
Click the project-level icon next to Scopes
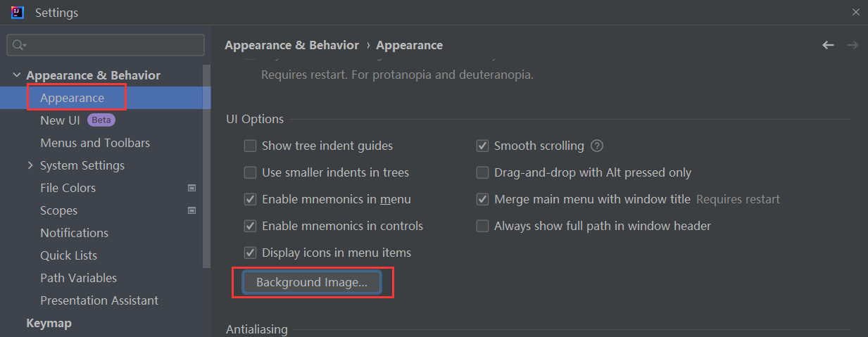click(191, 210)
